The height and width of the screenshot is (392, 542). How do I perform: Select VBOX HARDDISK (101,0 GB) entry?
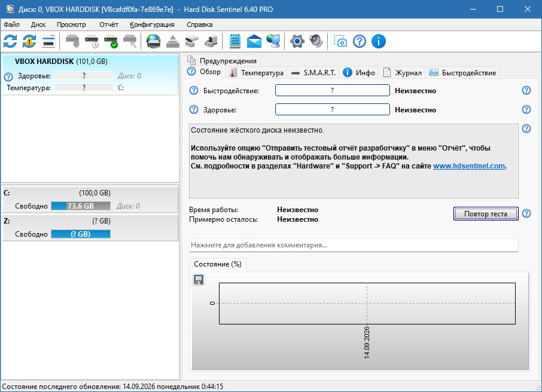[x=90, y=74]
